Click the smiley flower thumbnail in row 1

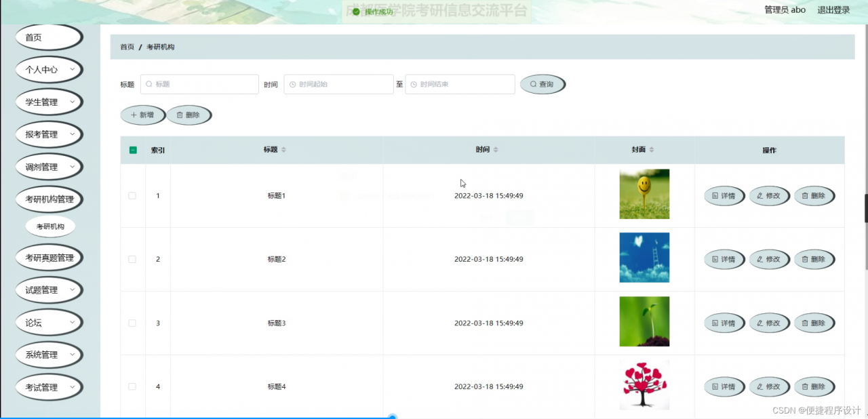pyautogui.click(x=644, y=194)
